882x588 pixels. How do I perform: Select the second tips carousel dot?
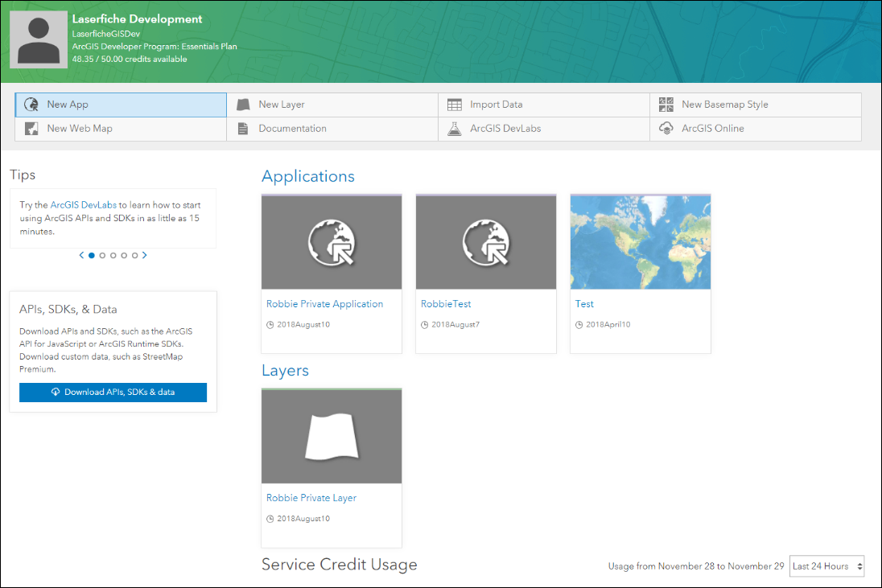coord(102,255)
